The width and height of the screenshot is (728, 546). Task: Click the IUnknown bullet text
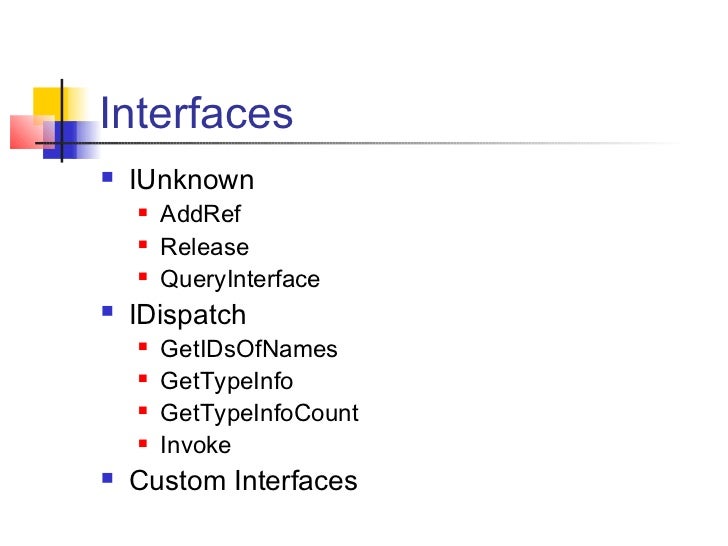tap(191, 180)
